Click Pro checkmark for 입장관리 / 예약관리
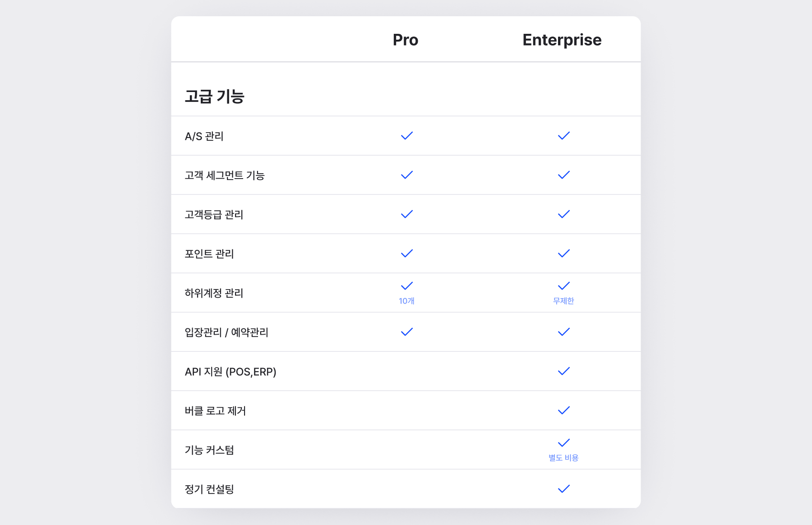 407,332
